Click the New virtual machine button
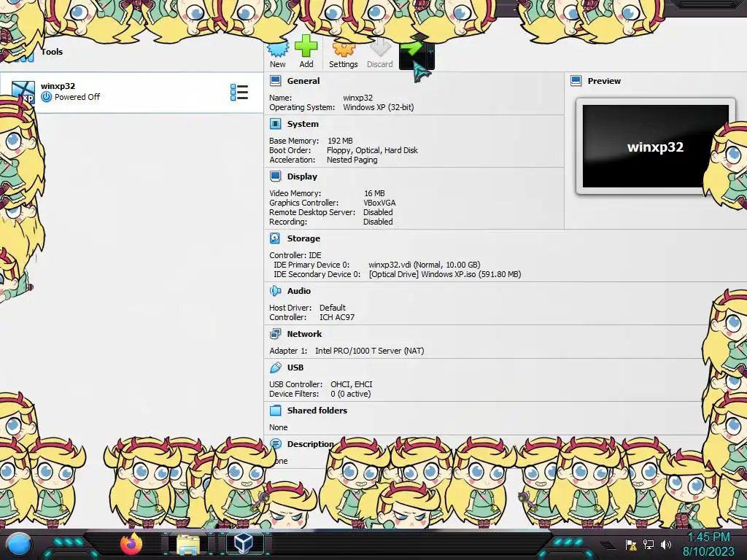 coord(278,53)
